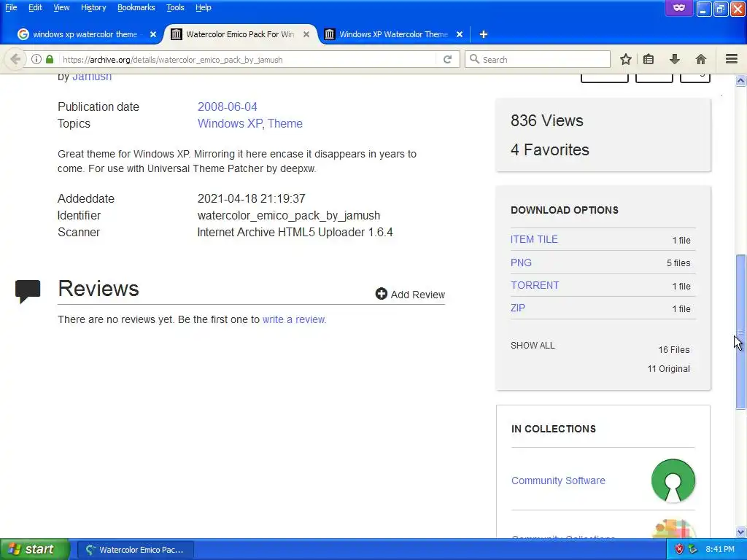The width and height of the screenshot is (747, 560).
Task: Click the network tray icon beside clock
Action: [x=693, y=550]
